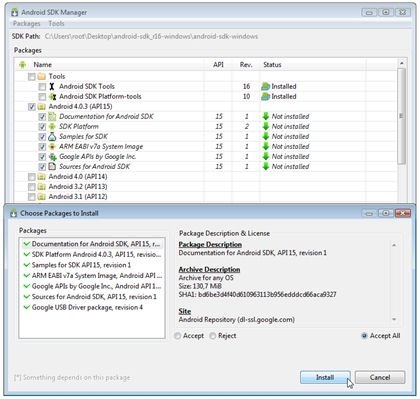The width and height of the screenshot is (420, 399).
Task: Click the package list scrollbar up arrow
Action: [x=402, y=63]
